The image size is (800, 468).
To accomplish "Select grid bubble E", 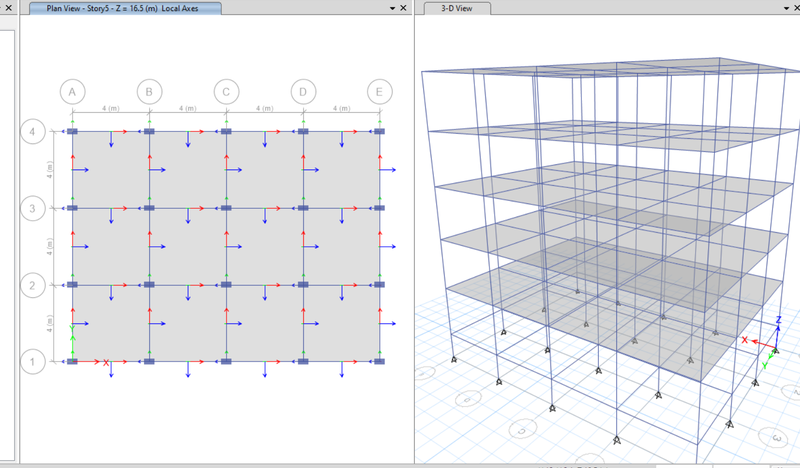I will (x=380, y=92).
